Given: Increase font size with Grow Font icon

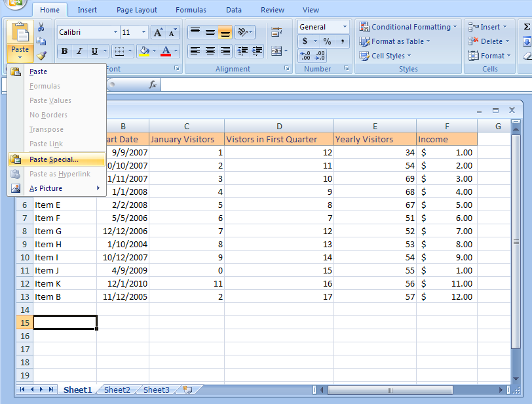Looking at the screenshot, I should click(158, 33).
